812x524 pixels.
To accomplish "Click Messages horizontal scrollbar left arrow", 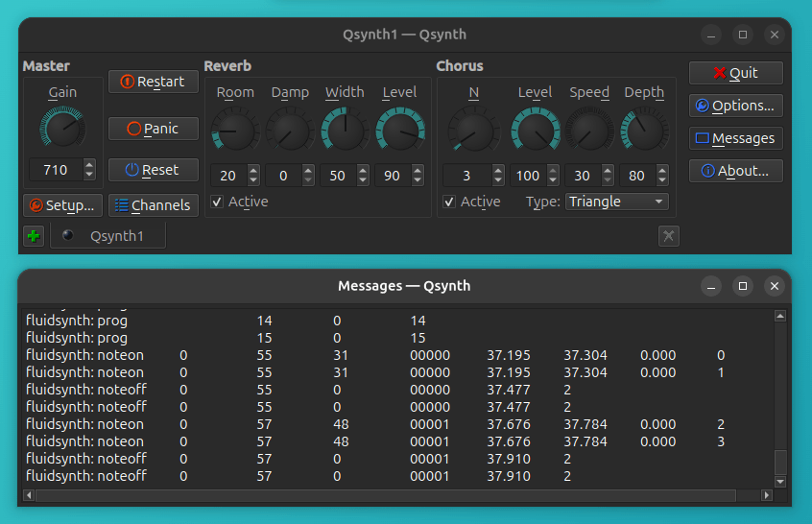I will tap(29, 495).
